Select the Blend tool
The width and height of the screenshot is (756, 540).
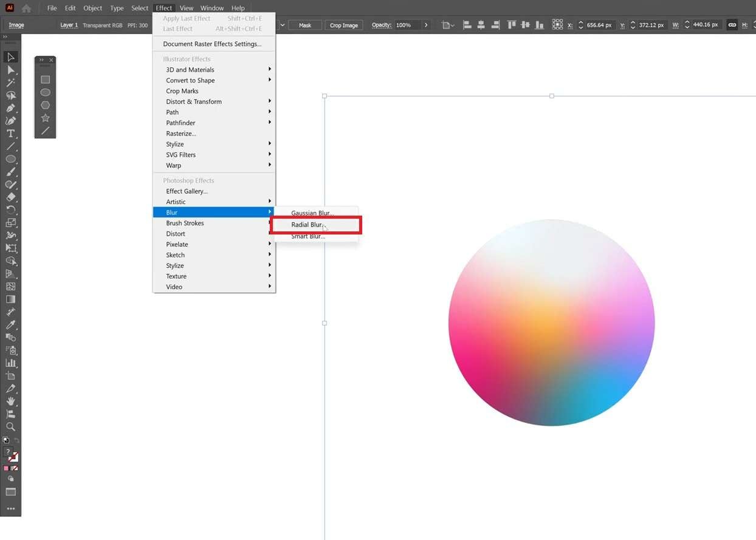(10, 338)
